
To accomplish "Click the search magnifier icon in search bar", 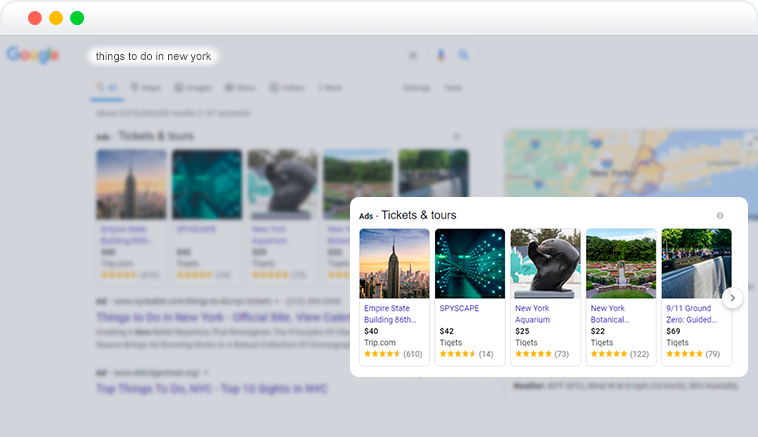I will (x=463, y=56).
